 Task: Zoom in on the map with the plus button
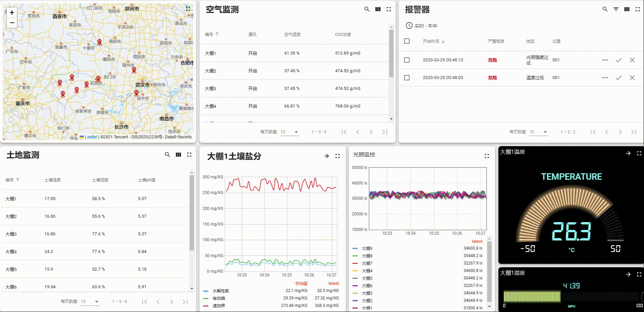(x=12, y=13)
